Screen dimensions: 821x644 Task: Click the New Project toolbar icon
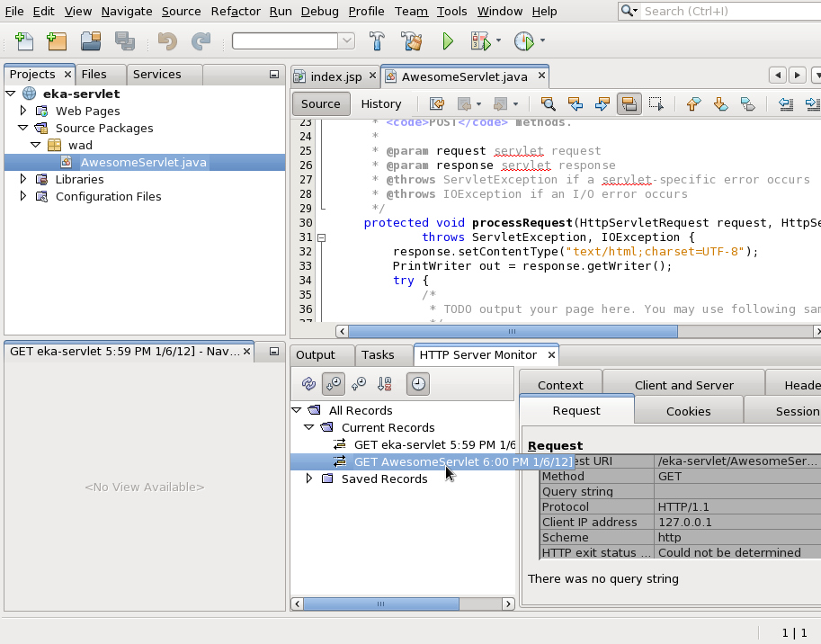click(x=57, y=40)
